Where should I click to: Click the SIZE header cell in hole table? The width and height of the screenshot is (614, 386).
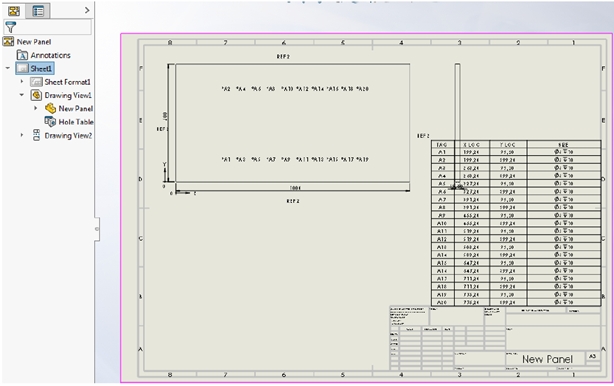(564, 144)
